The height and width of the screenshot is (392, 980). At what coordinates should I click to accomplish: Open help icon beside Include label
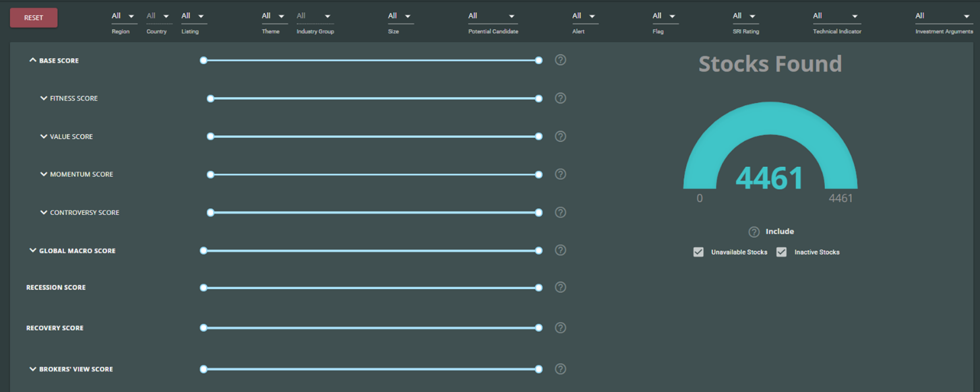click(x=754, y=232)
